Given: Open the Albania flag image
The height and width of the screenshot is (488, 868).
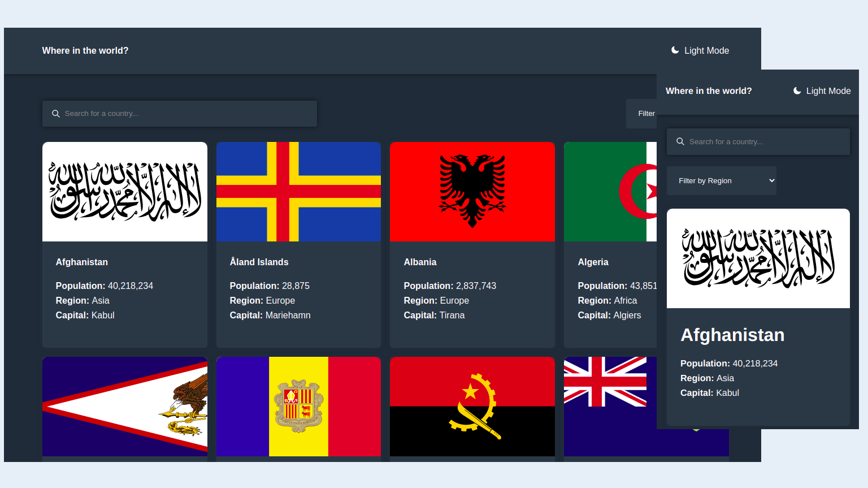Looking at the screenshot, I should coord(472,192).
